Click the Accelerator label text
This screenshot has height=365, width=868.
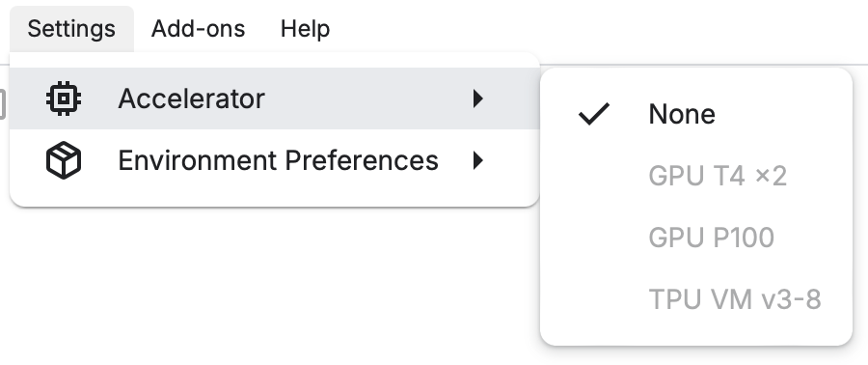tap(192, 98)
